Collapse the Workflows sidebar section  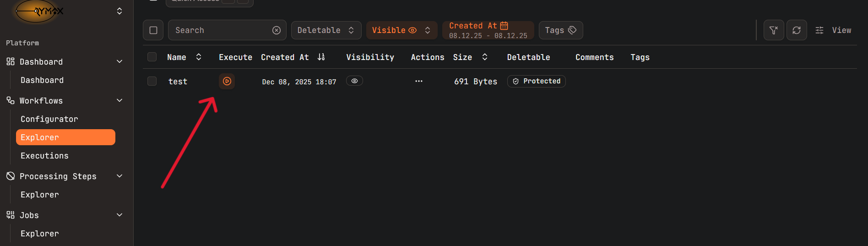(x=119, y=101)
